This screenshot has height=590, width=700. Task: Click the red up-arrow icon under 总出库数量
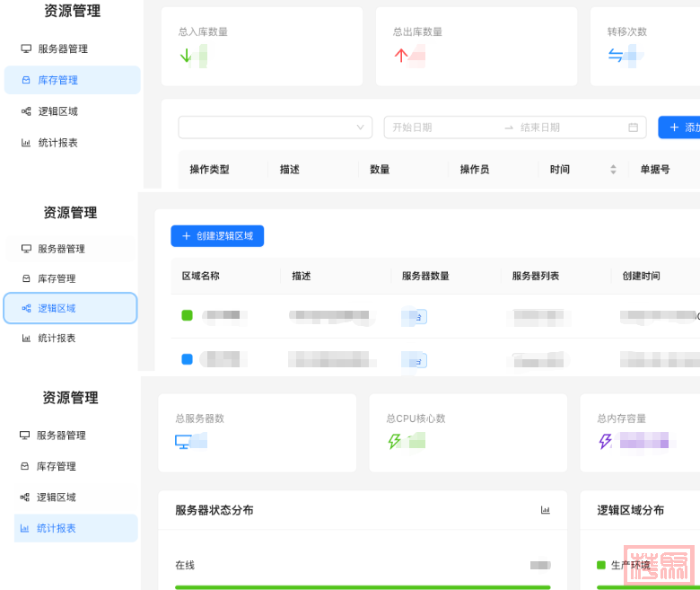[x=400, y=56]
